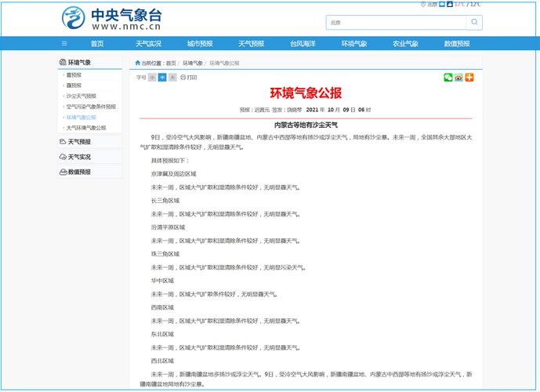Click the 东北区域 heading
Screen dimensions: 540x392
point(162,334)
